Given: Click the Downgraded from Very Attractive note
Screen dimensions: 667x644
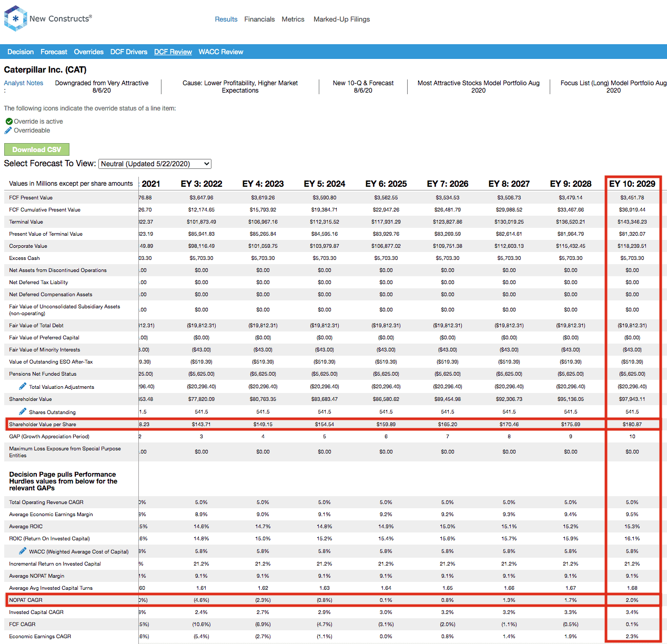Looking at the screenshot, I should 102,87.
